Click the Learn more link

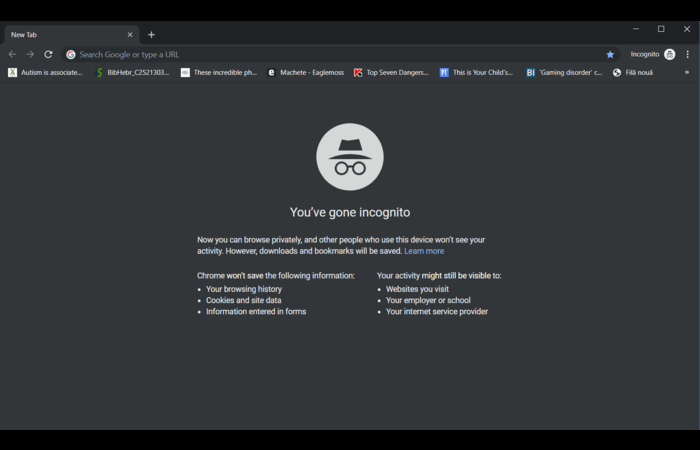[x=424, y=251]
